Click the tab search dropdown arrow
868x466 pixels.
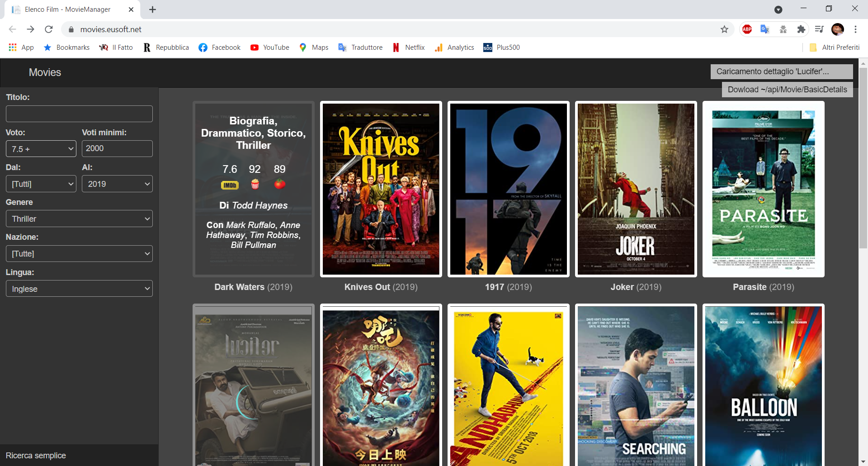(778, 10)
